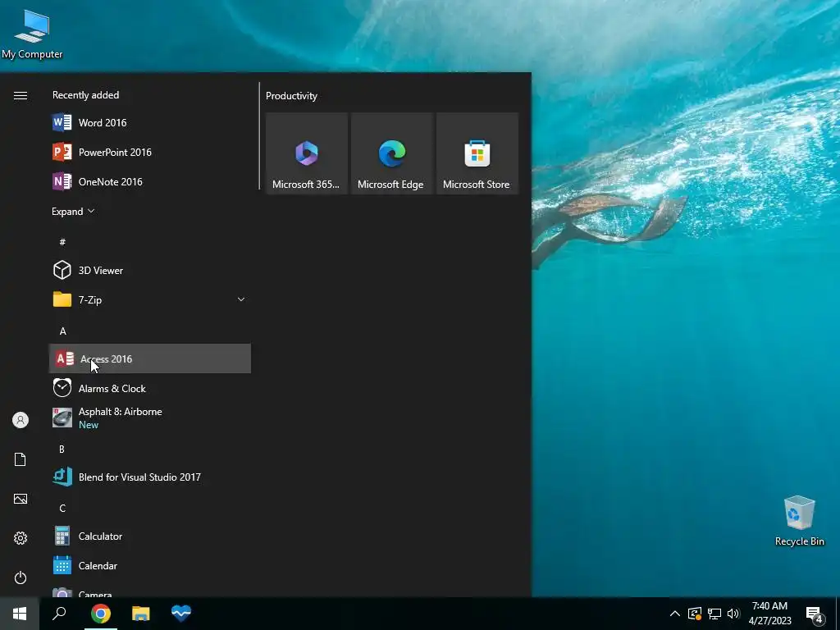Open the Microsoft Edge tile
Viewport: 840px width, 630px height.
[x=391, y=153]
